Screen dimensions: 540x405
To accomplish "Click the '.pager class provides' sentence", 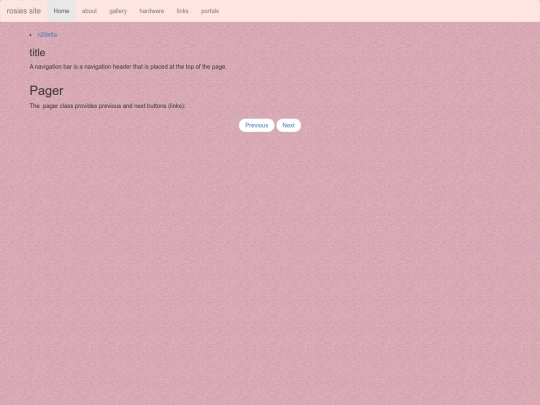I will 107,106.
